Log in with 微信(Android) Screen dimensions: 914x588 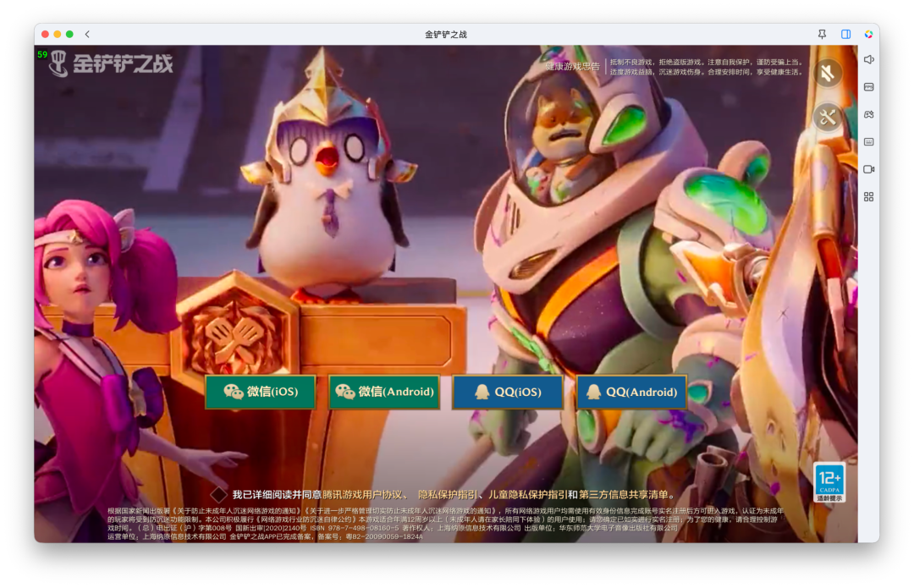384,392
